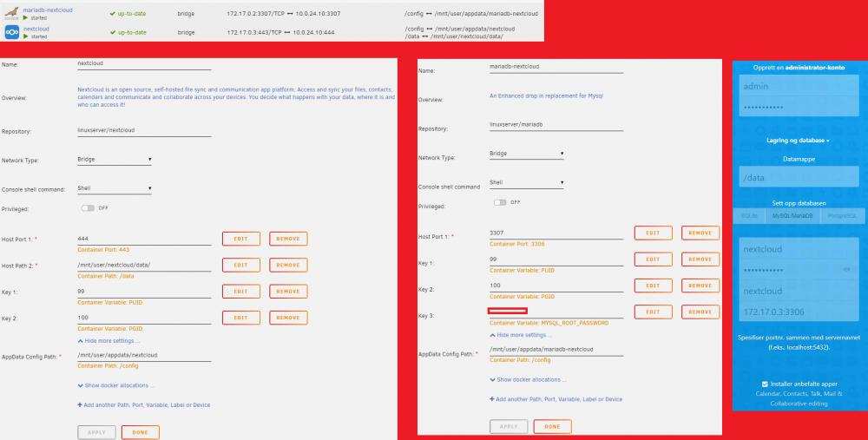868x440 pixels.
Task: Open the nextcloud container name link
Action: click(36, 29)
